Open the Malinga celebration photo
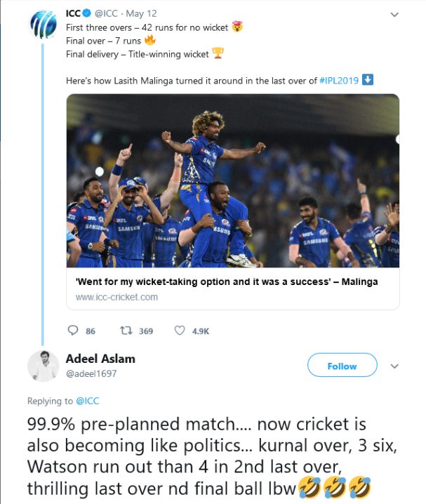The width and height of the screenshot is (426, 504). coord(233,180)
